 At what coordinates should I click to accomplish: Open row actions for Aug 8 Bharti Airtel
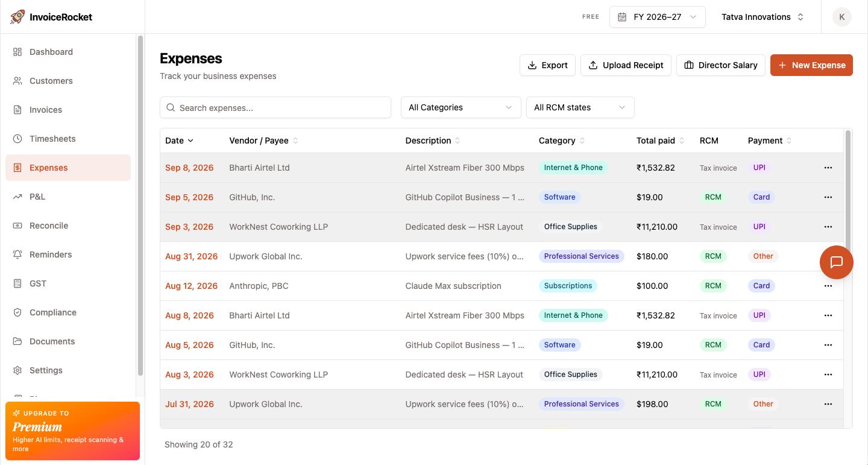(x=828, y=315)
